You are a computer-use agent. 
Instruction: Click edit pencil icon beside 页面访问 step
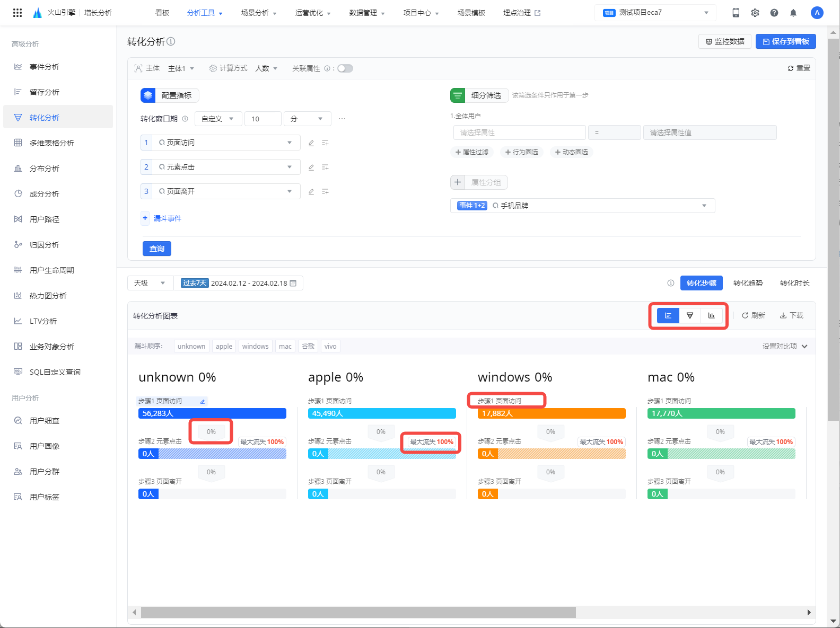pos(311,143)
